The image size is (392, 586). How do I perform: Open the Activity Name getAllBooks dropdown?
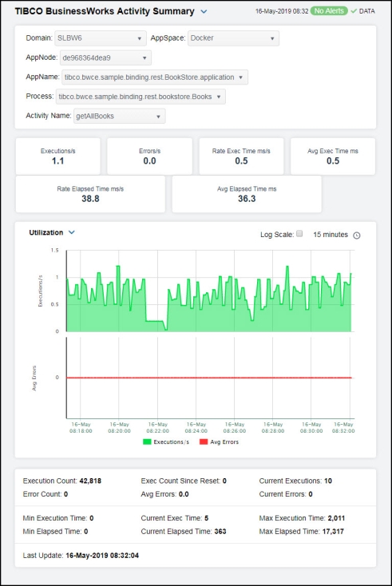(x=119, y=117)
